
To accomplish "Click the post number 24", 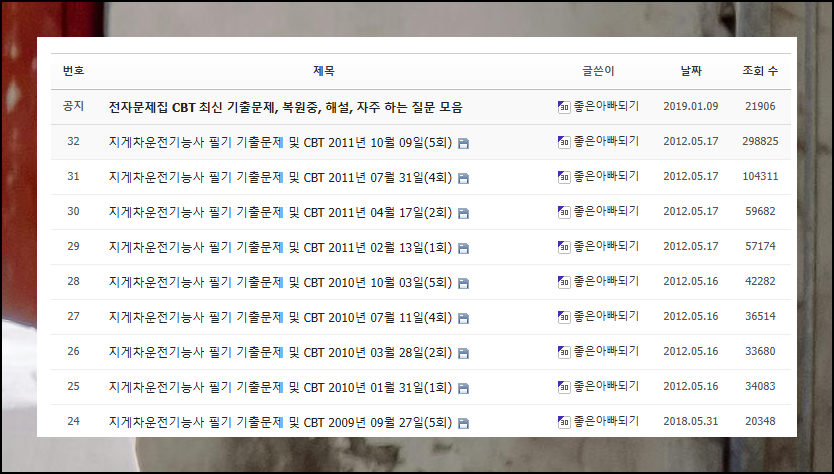I will click(x=73, y=421).
